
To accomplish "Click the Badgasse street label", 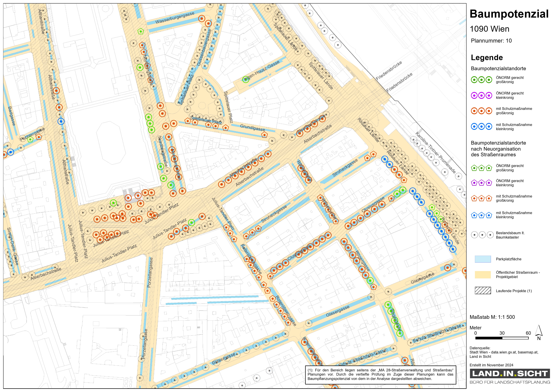I will (x=12, y=116).
